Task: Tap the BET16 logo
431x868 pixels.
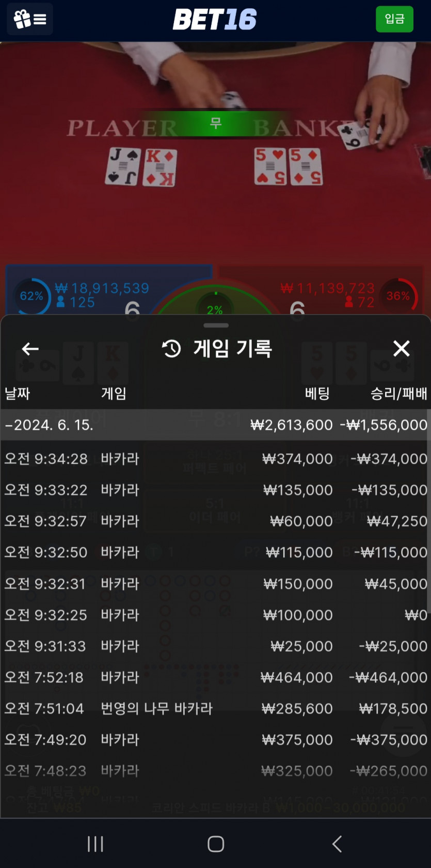Action: pyautogui.click(x=215, y=19)
